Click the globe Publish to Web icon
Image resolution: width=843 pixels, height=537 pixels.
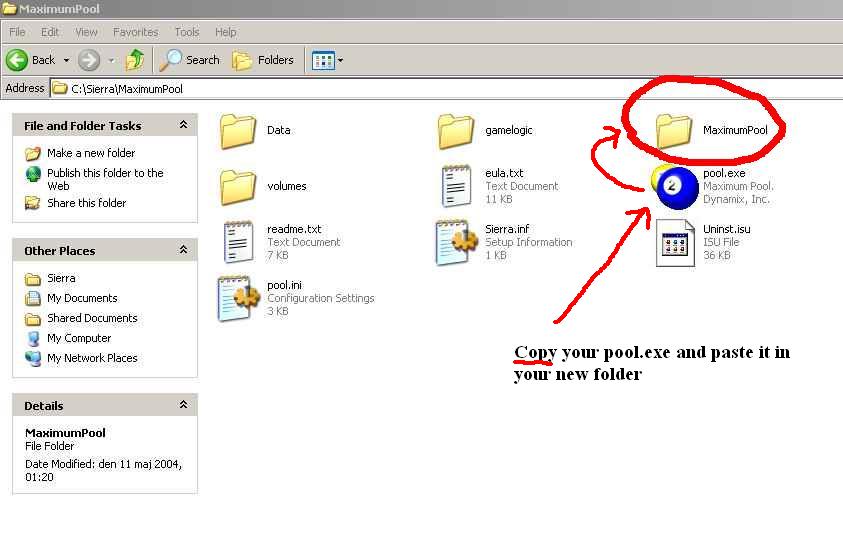tap(33, 174)
